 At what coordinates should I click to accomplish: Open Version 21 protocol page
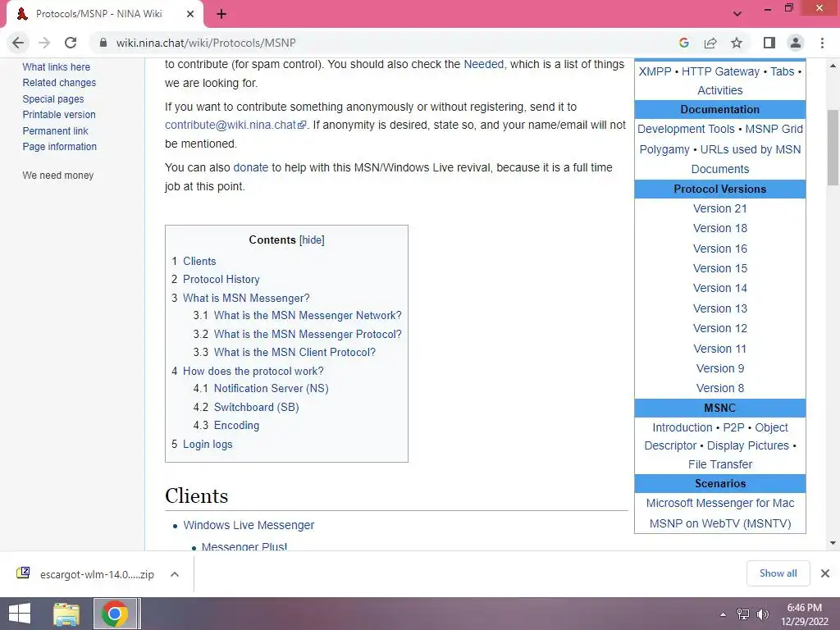coord(719,208)
